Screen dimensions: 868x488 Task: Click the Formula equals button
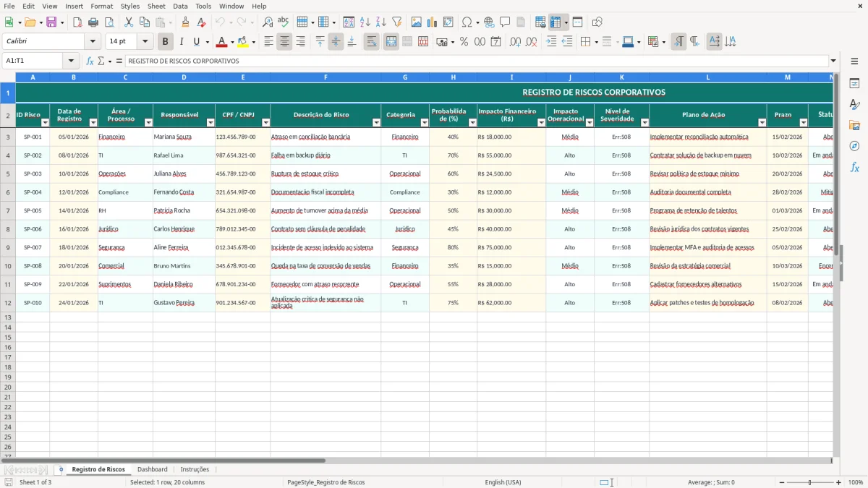pyautogui.click(x=119, y=61)
